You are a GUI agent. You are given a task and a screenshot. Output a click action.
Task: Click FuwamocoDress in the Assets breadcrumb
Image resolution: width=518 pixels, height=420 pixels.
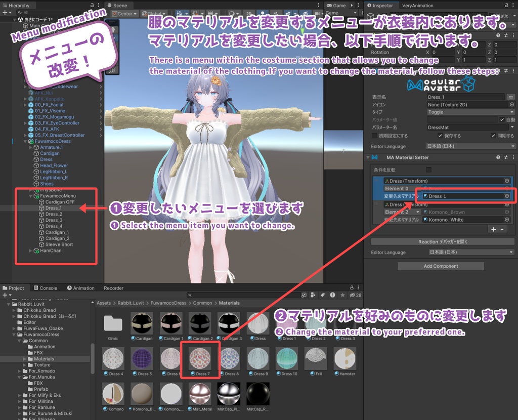(x=168, y=303)
